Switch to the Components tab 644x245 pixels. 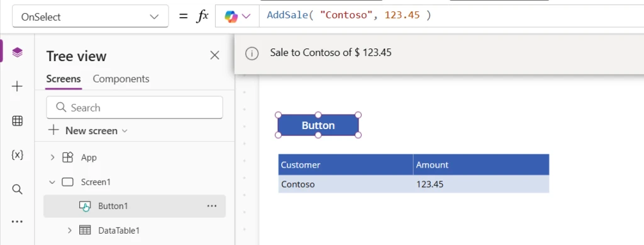(121, 79)
